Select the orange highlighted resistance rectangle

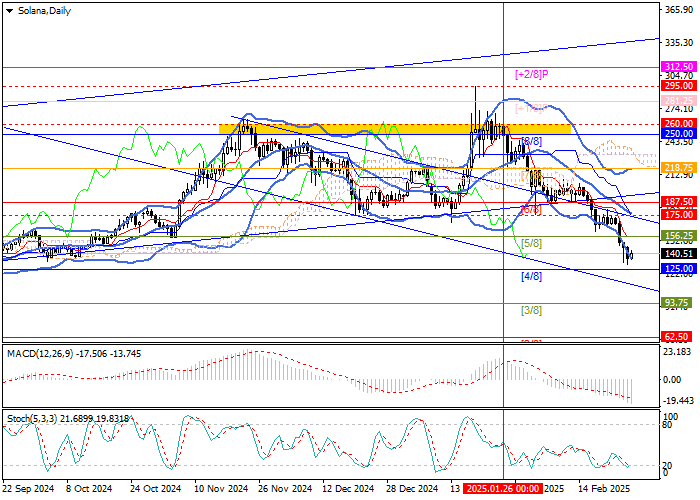pos(395,129)
